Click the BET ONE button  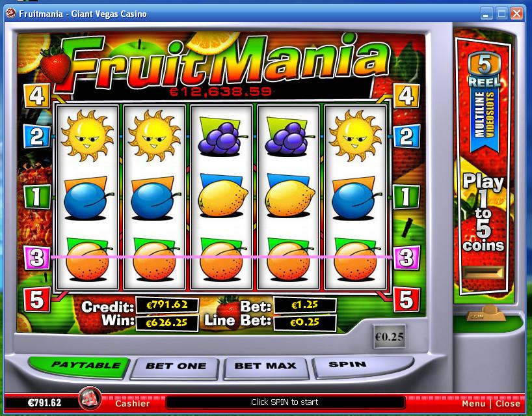(176, 367)
